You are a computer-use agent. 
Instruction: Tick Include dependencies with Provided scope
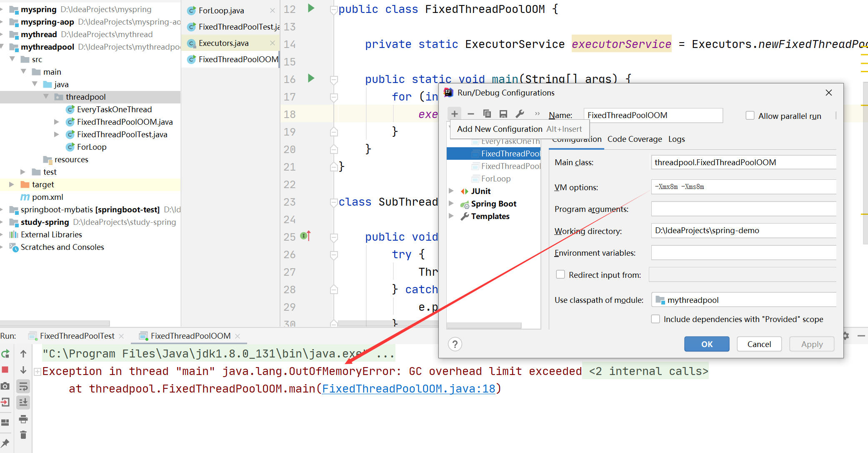click(655, 319)
